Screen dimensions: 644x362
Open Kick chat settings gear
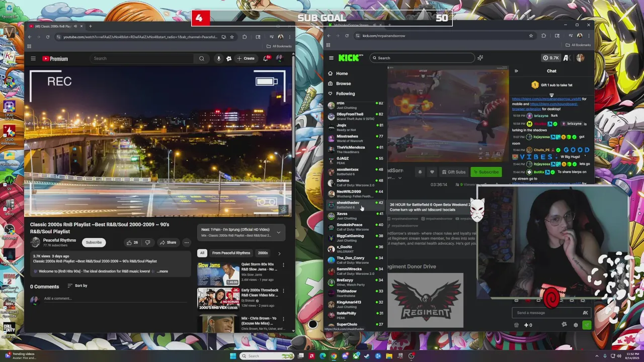(576, 325)
